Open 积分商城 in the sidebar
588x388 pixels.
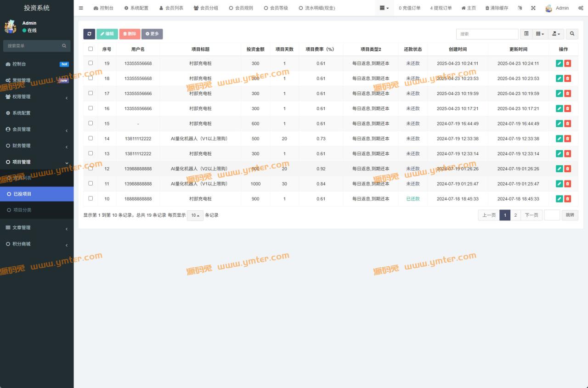coord(37,244)
